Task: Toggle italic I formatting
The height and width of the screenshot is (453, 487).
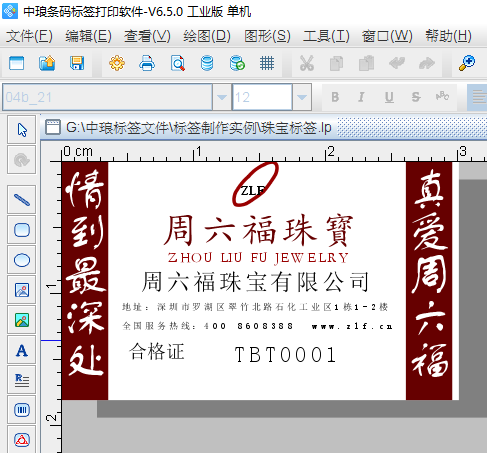Action: (x=361, y=97)
